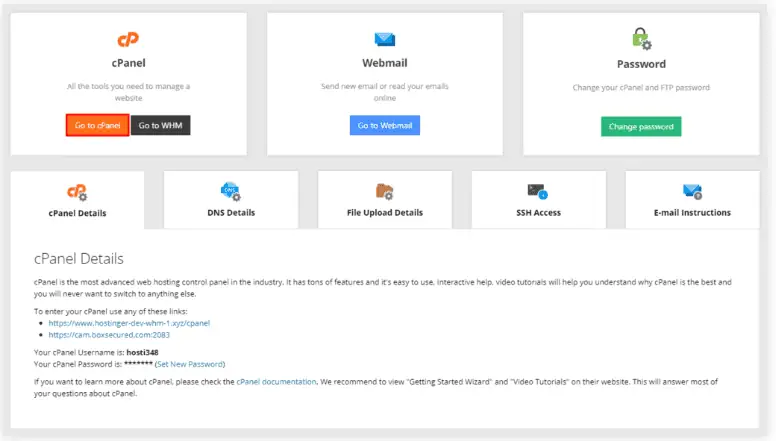Follow the cam.boxsecured.com:2083 link
Viewport: 776px width, 441px height.
tap(109, 335)
